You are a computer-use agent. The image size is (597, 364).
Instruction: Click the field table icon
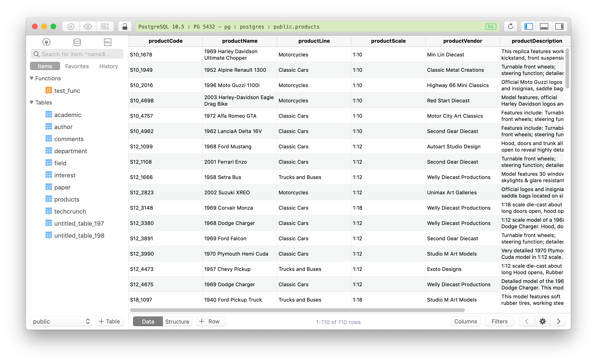coord(49,163)
